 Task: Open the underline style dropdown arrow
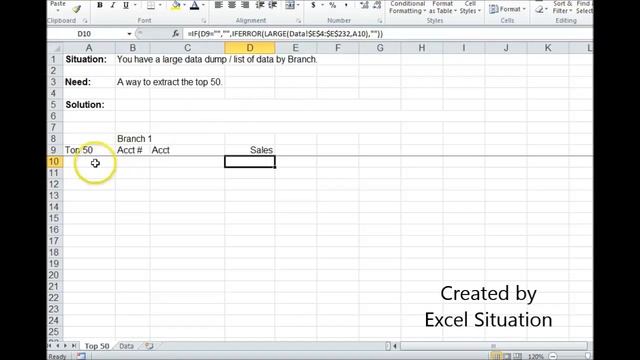[135, 5]
